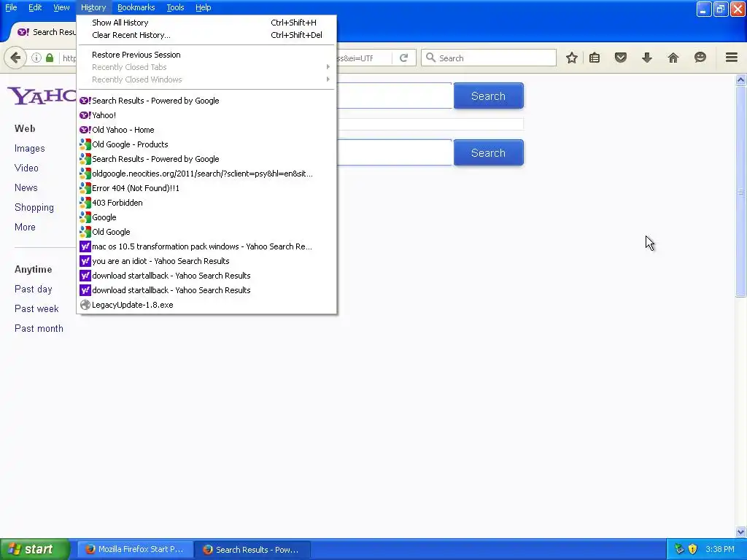Reload the page with the refresh icon
The height and width of the screenshot is (560, 747).
(x=403, y=58)
